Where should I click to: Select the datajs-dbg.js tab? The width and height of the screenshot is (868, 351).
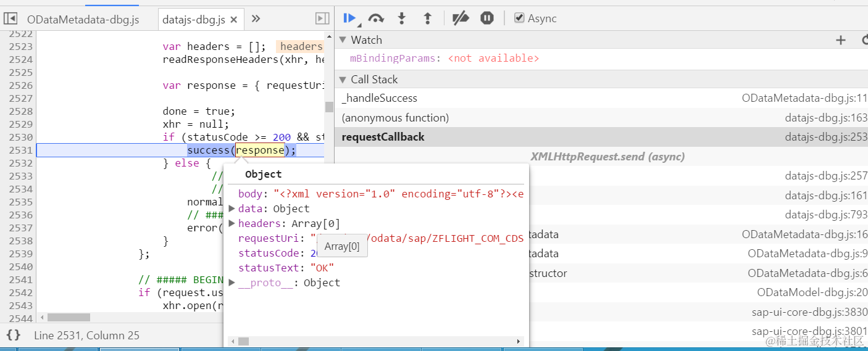pyautogui.click(x=193, y=20)
